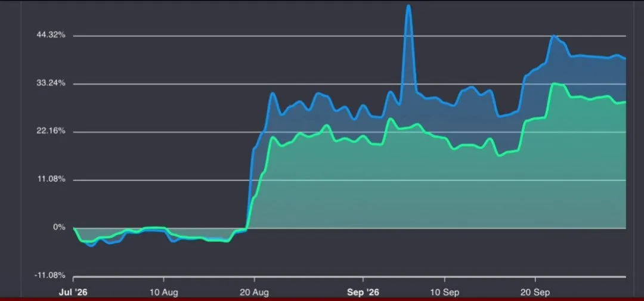Click the 10 Sep x-axis label
644x301 pixels.
(x=444, y=293)
